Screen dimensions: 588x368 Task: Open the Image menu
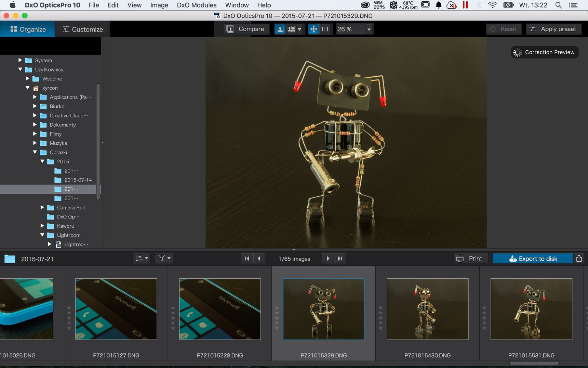(x=159, y=5)
